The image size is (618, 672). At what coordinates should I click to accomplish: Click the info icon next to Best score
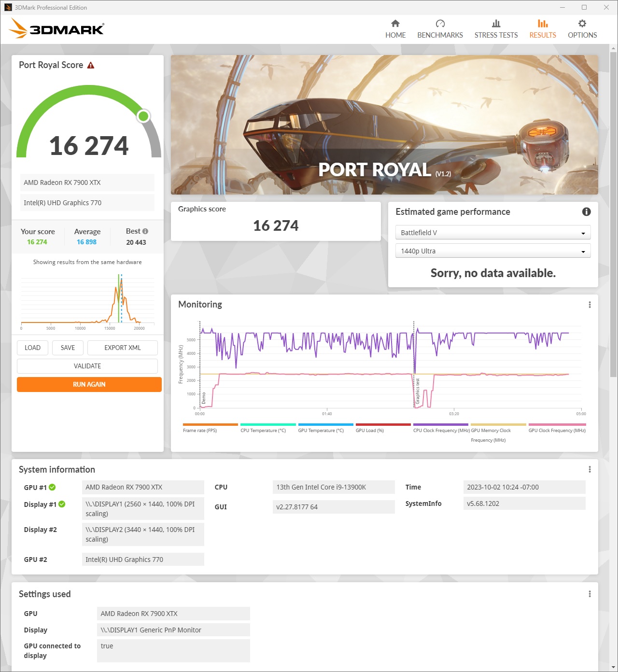[145, 231]
